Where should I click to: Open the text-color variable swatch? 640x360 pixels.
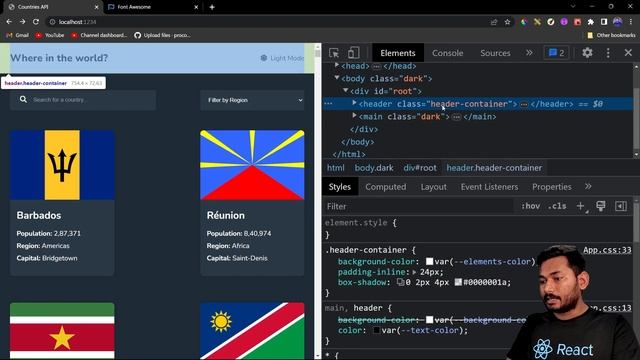376,330
